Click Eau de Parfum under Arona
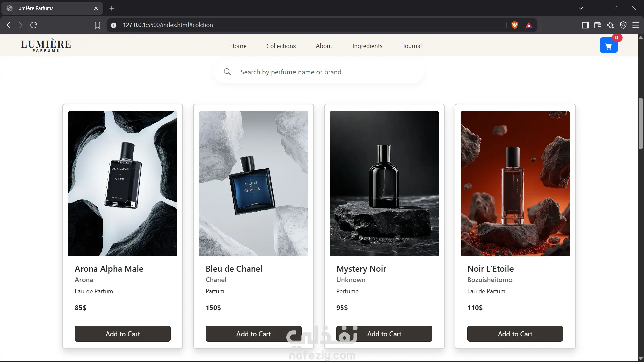The height and width of the screenshot is (362, 644). 94,291
